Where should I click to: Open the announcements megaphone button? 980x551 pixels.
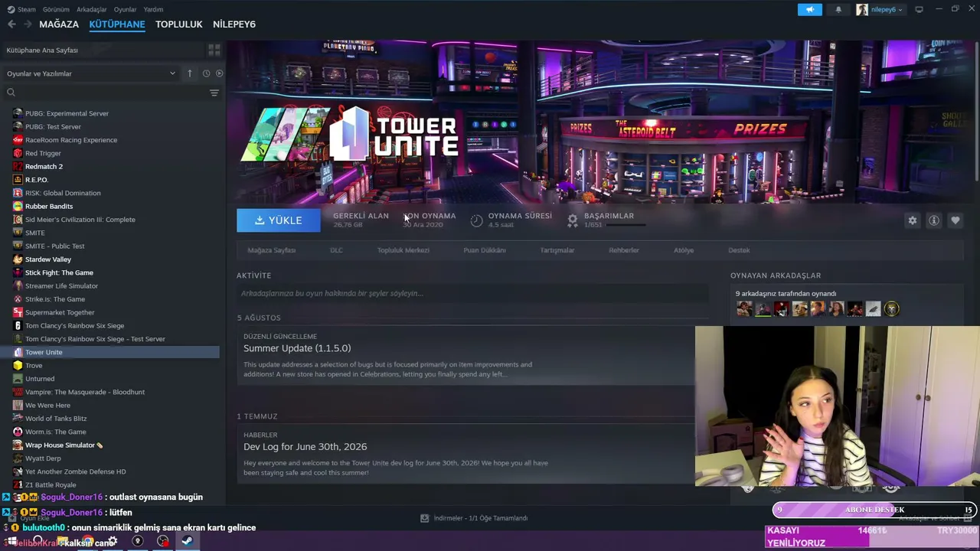coord(810,9)
